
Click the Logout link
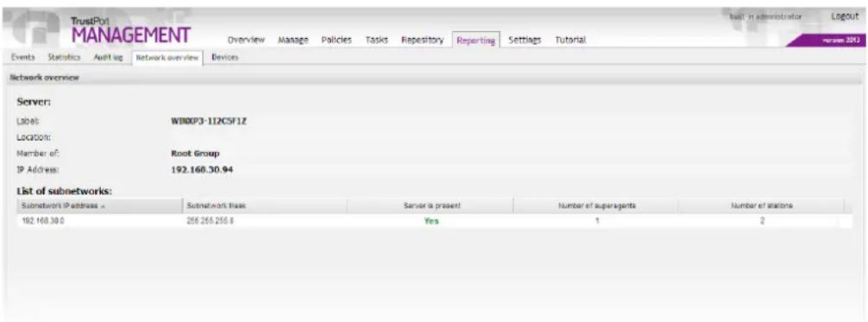point(844,16)
